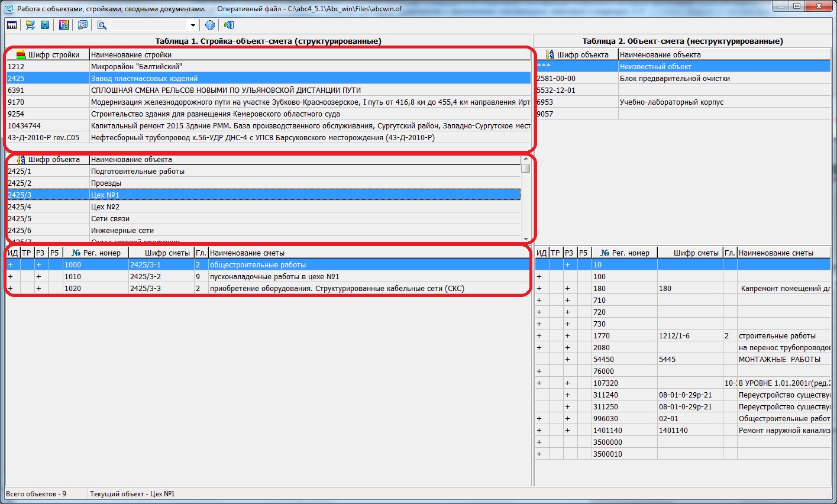Click the "Гл." column header in Table 1

[201, 253]
